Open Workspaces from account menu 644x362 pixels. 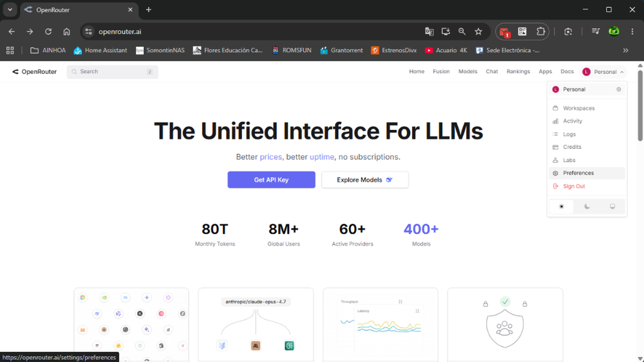click(587, 108)
